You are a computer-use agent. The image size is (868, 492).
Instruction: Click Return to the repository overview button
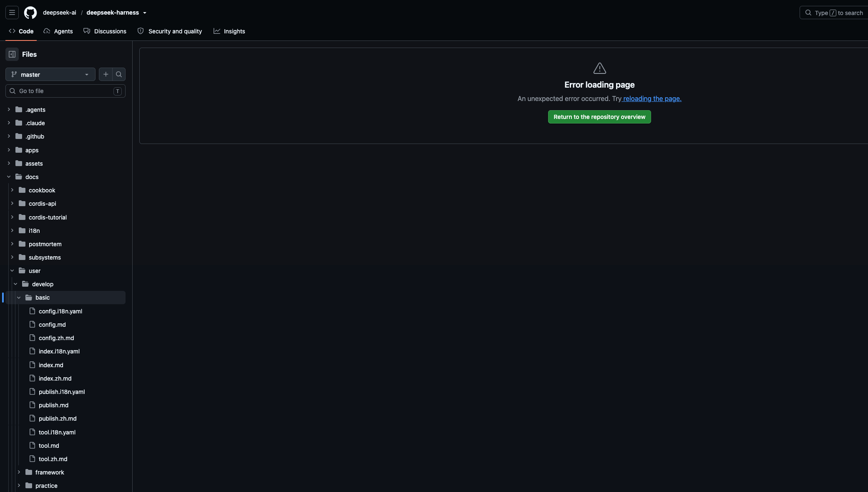pyautogui.click(x=599, y=117)
